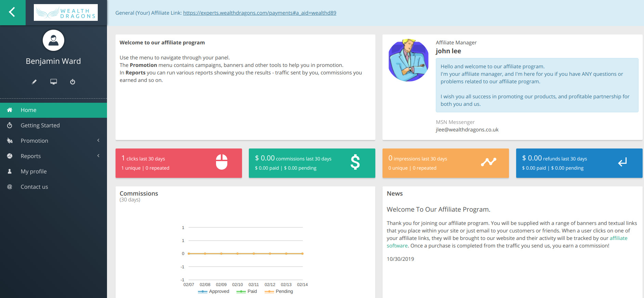Image resolution: width=644 pixels, height=298 pixels.
Task: Click the pencil edit profile icon
Action: click(x=34, y=82)
